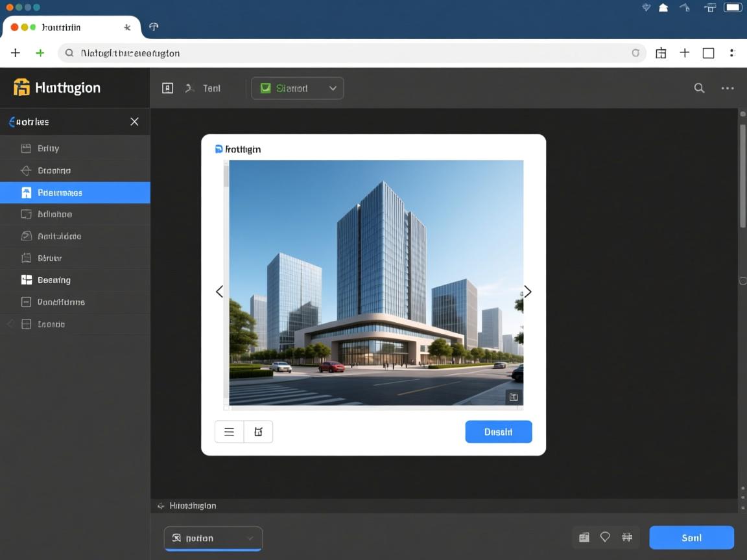Viewport: 747px width, 560px height.
Task: Go to previous image with the left arrow
Action: click(x=219, y=292)
